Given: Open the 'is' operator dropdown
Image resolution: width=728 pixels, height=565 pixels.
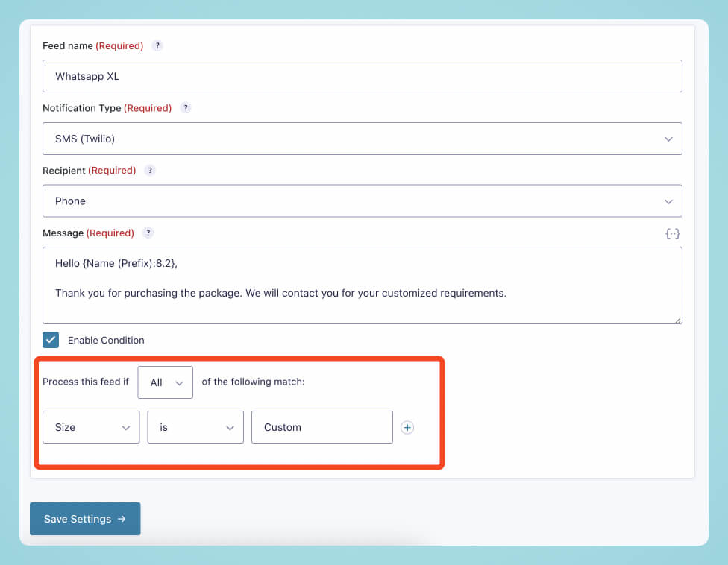Looking at the screenshot, I should [195, 427].
